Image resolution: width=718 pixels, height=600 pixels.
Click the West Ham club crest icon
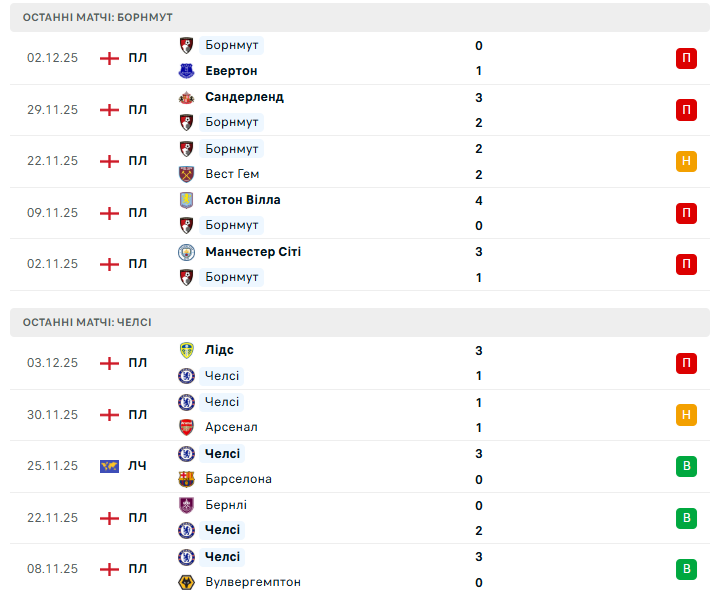click(x=186, y=174)
